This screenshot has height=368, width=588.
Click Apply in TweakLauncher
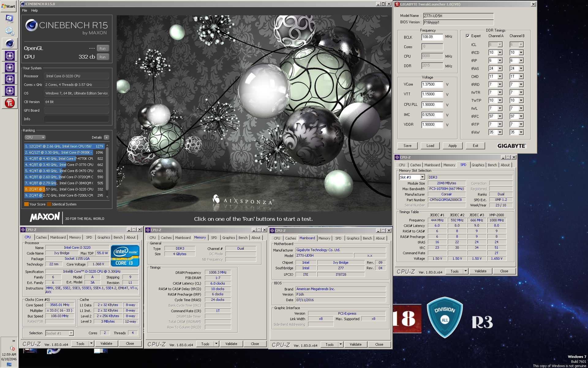coord(453,146)
